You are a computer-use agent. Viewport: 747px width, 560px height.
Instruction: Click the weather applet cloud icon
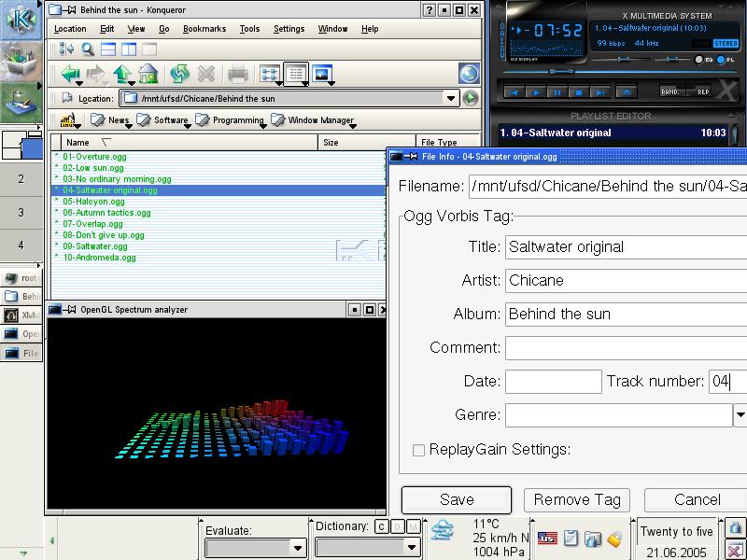click(x=443, y=530)
